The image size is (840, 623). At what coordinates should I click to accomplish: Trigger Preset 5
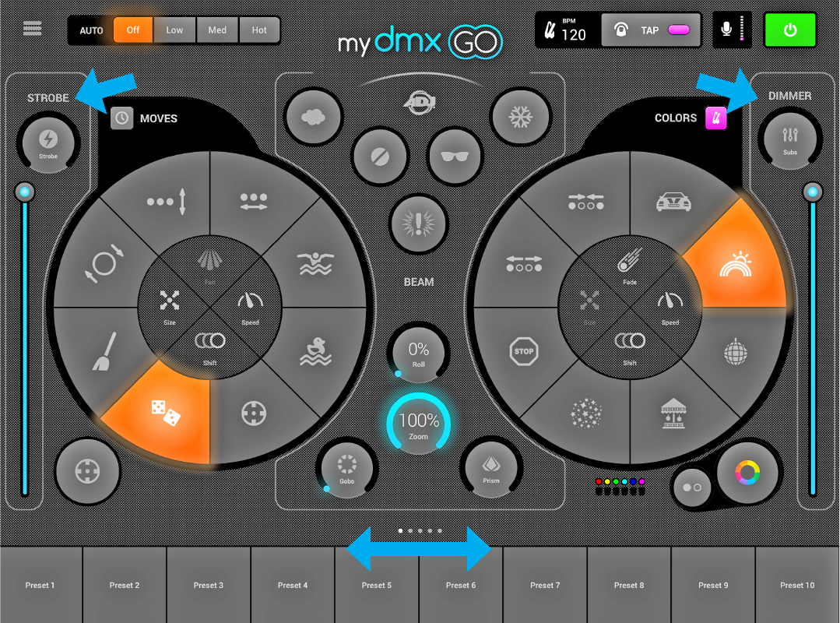coord(377,585)
